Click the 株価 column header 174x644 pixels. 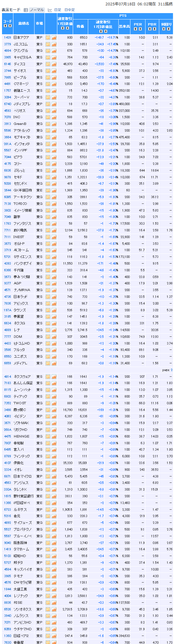click(x=80, y=26)
